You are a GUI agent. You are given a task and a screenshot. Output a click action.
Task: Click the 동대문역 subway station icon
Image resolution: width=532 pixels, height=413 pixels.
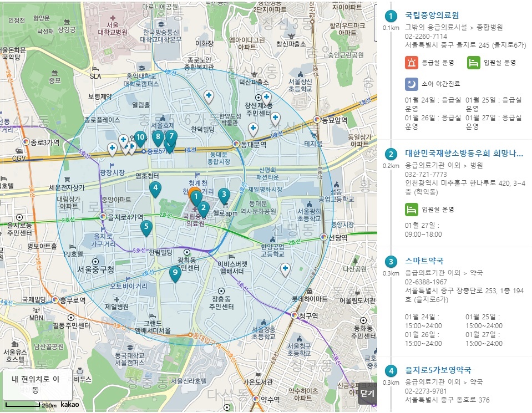tap(236, 144)
